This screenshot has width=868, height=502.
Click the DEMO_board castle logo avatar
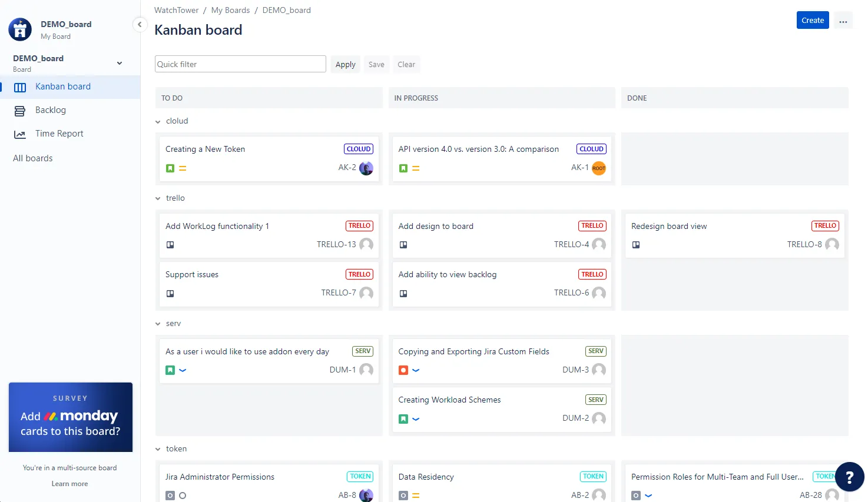tap(20, 29)
